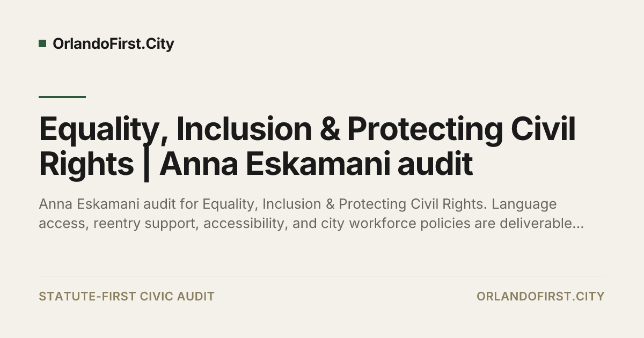Screen dimensions: 644x338
Task: Select 'Protecting Civil' in the headline
Action: click(462, 130)
